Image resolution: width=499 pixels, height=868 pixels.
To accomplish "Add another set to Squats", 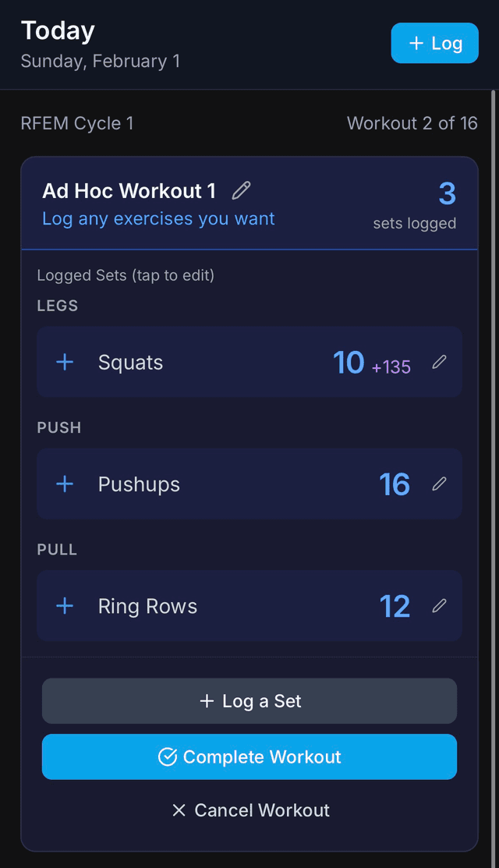I will tap(65, 362).
